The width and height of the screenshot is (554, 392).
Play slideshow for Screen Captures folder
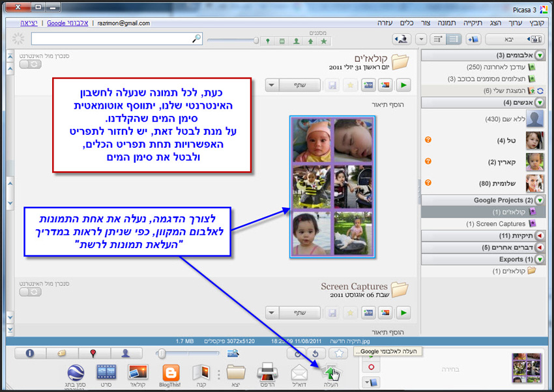(403, 313)
